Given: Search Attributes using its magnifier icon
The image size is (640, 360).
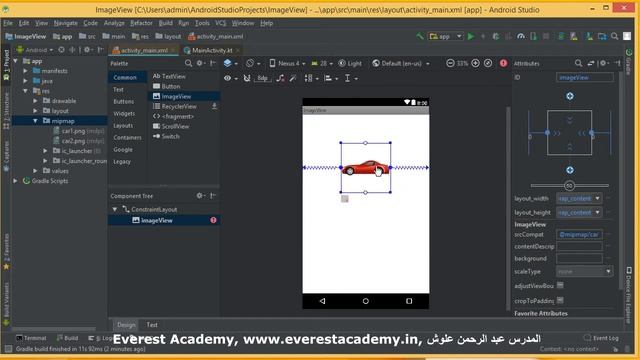Looking at the screenshot, I should coord(578,63).
